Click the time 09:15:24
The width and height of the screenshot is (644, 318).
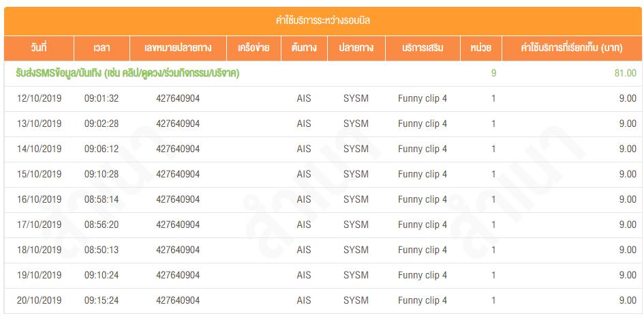click(x=102, y=301)
